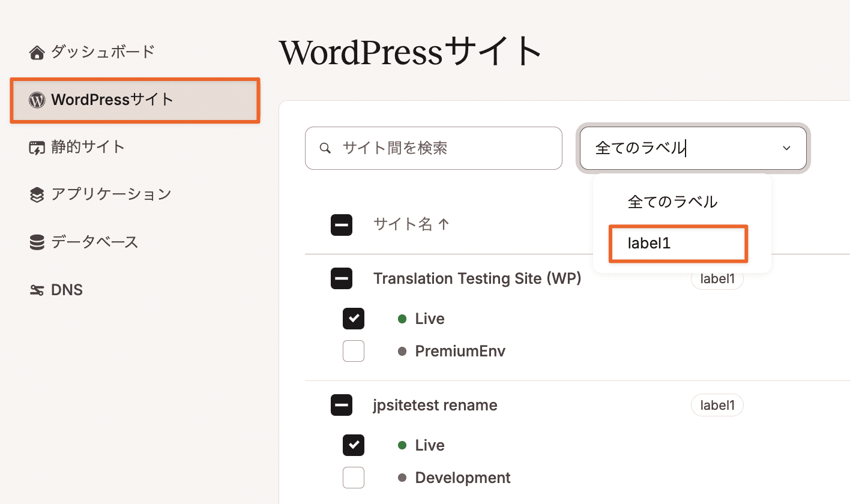
Task: Click the sort arrow beside サイト名
Action: pyautogui.click(x=444, y=224)
